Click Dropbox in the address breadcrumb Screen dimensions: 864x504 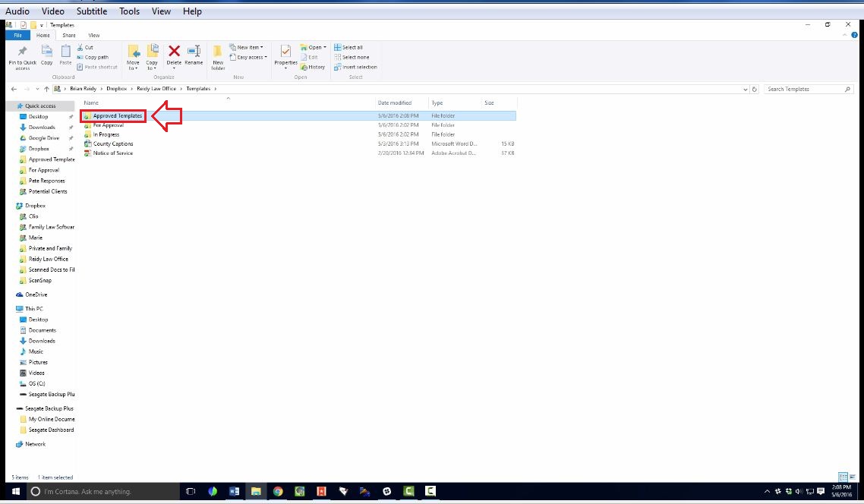[116, 89]
